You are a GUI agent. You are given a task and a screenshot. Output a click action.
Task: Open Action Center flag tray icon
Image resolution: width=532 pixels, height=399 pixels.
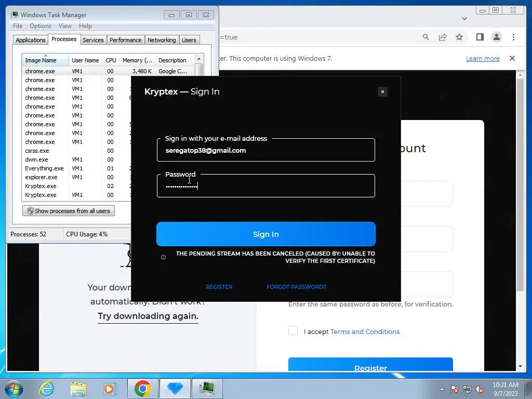click(455, 389)
